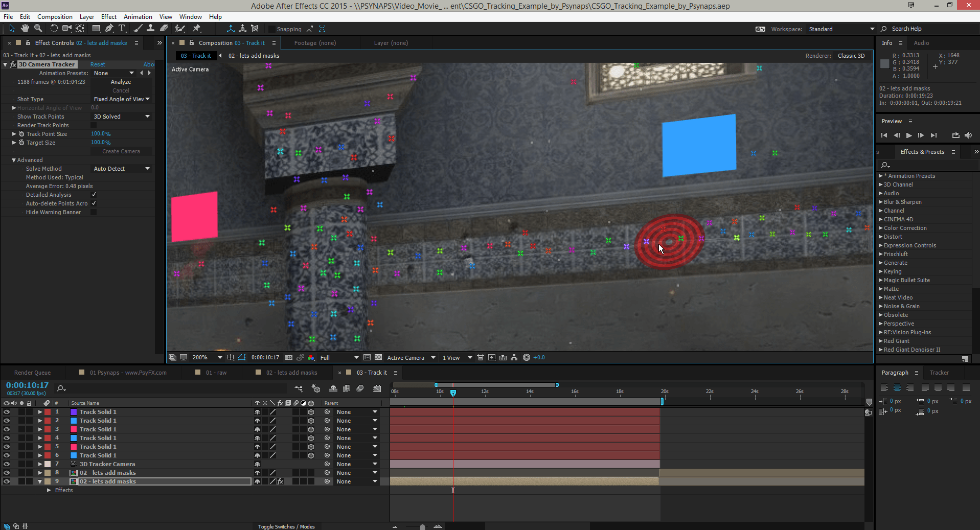Choose Local Axis mode icon

pos(231,29)
